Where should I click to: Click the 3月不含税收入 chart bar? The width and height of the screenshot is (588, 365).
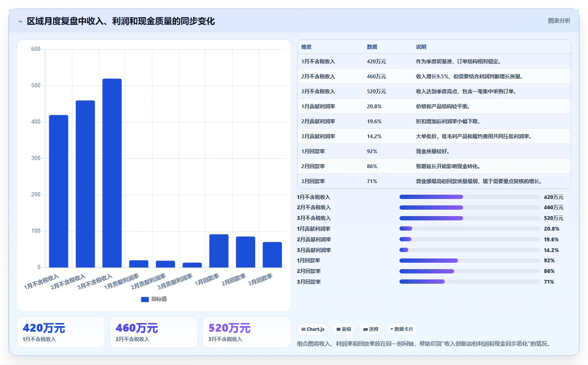tap(112, 173)
